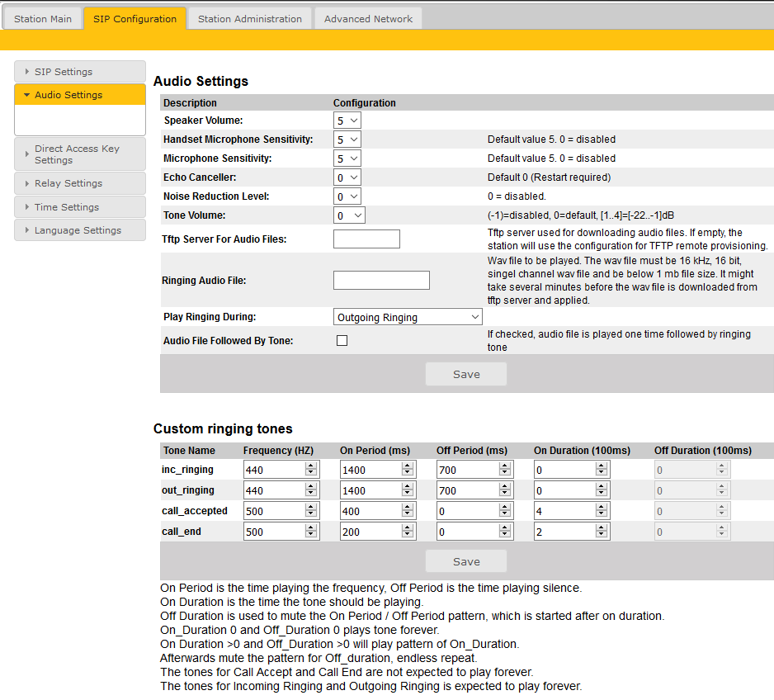Decrease out_ringing On Period with down spinner
The image size is (774, 700).
point(408,494)
